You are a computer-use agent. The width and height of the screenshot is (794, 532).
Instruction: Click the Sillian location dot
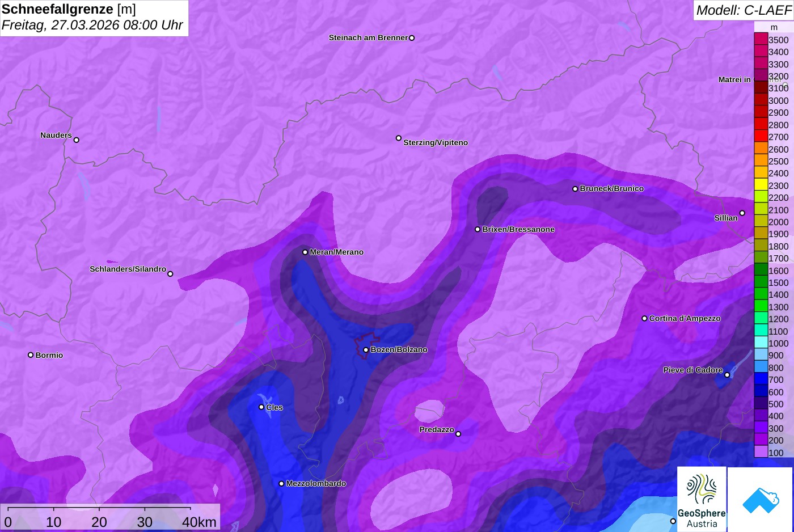(x=742, y=213)
